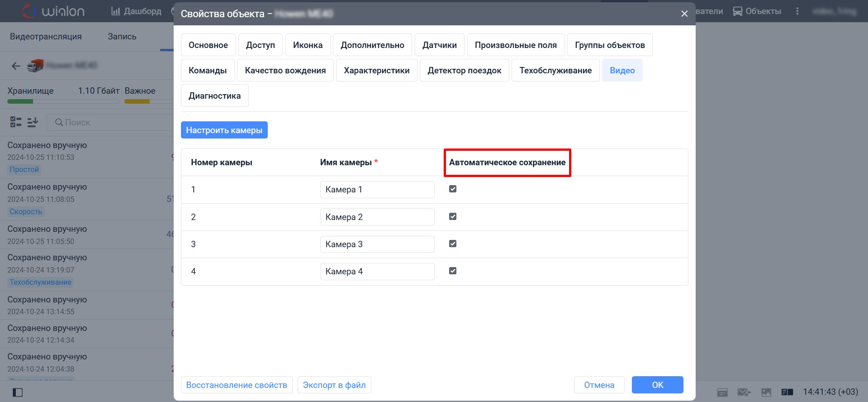Viewport: 868px width, 402px height.
Task: Click the Автоматическое сохранение column header
Action: point(507,163)
